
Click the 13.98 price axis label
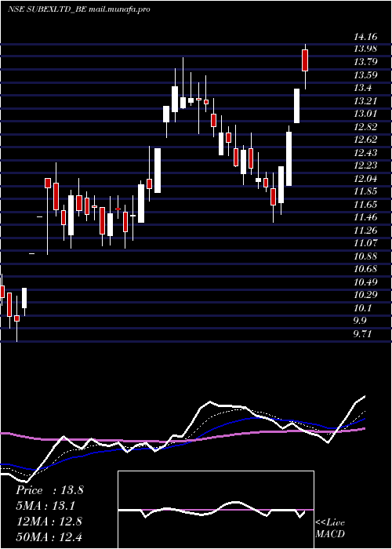tap(366, 49)
